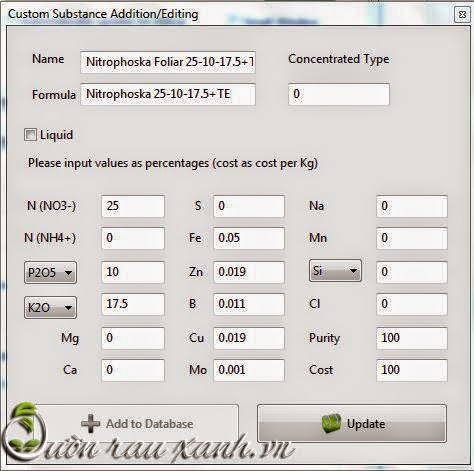The width and height of the screenshot is (474, 471).
Task: Tick the Liquid checkbox
Action: pos(30,135)
